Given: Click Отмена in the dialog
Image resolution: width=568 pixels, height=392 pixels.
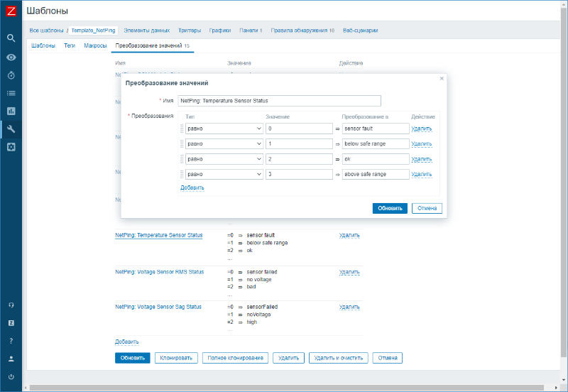Looking at the screenshot, I should (427, 208).
